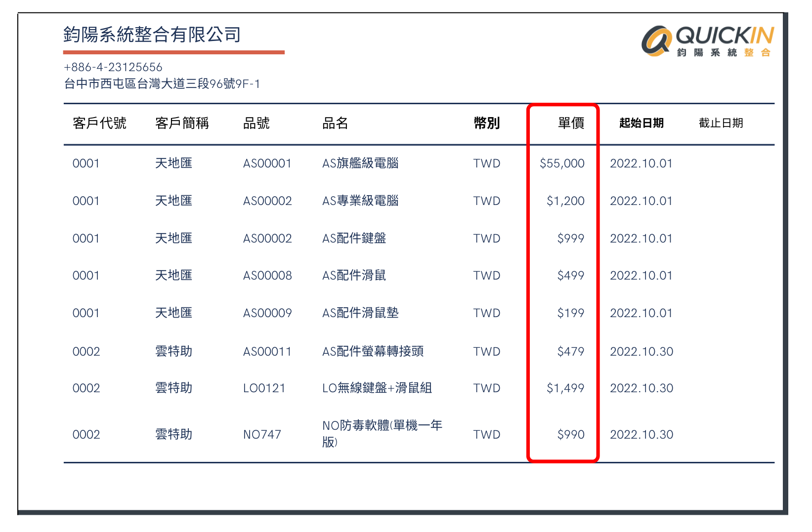
Task: Click start date 2022.10.30 in NO747 row
Action: [x=641, y=435]
